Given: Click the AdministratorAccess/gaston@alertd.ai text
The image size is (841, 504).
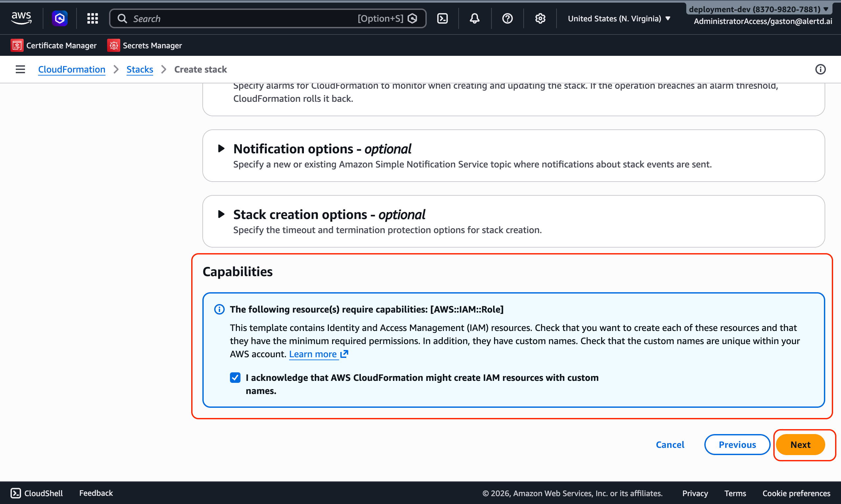Looking at the screenshot, I should tap(763, 21).
